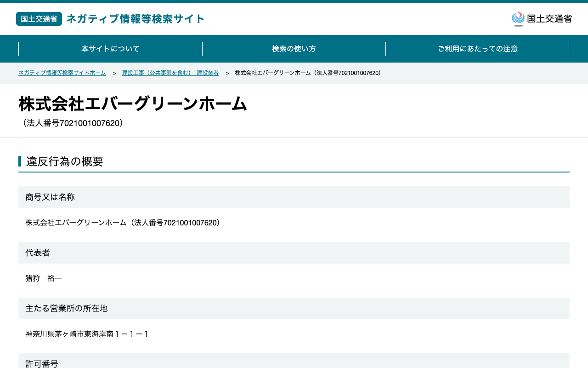
Task: Open the 検索の使い方 menu item
Action: click(x=294, y=49)
